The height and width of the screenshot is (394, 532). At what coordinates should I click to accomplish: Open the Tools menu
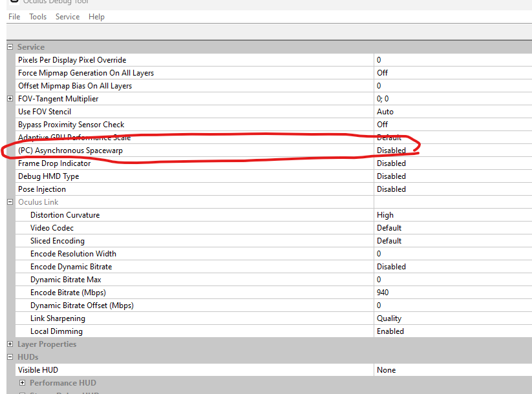click(37, 17)
